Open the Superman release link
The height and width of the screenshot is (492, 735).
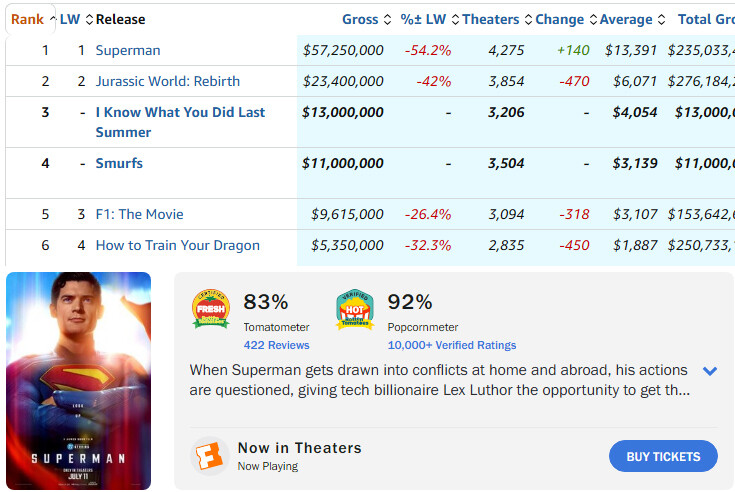coord(128,51)
